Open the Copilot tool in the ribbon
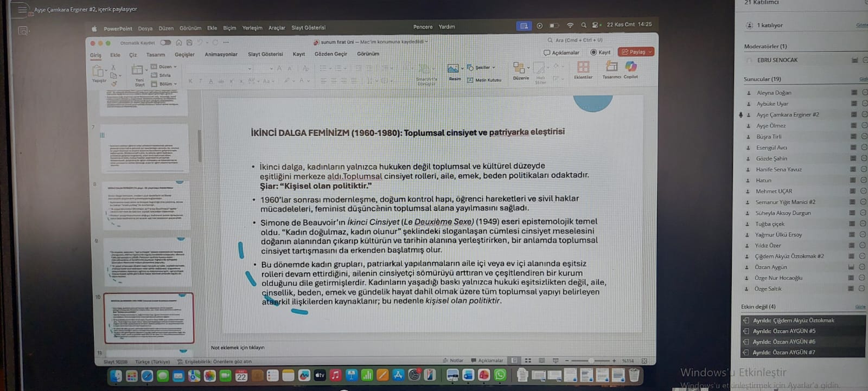 tap(630, 67)
